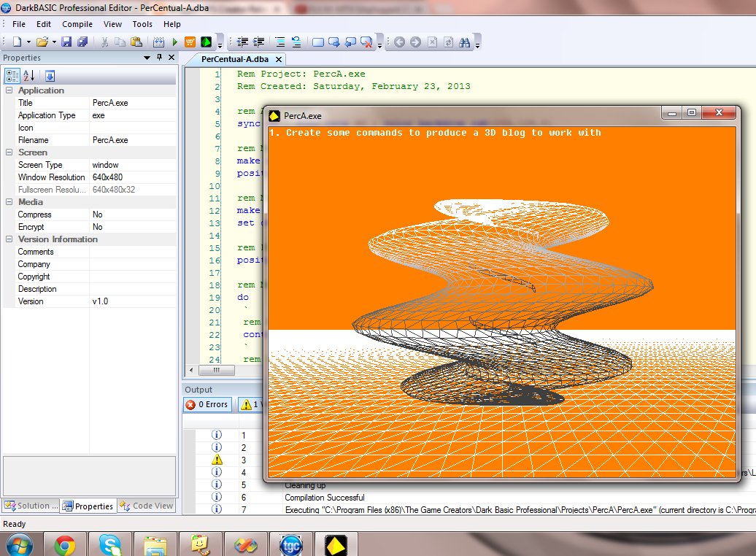Screen dimensions: 756x556
Task: Open the Help menu
Action: pos(171,24)
